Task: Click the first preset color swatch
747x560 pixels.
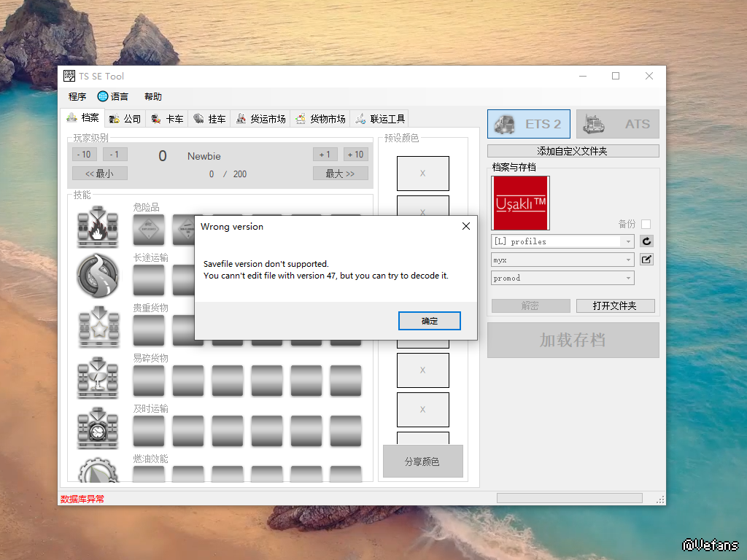Action: click(x=422, y=174)
